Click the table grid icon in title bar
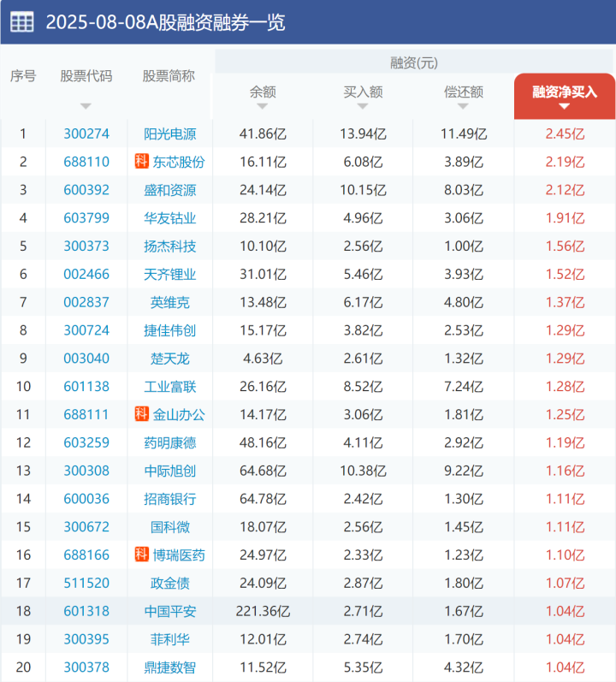 point(21,22)
